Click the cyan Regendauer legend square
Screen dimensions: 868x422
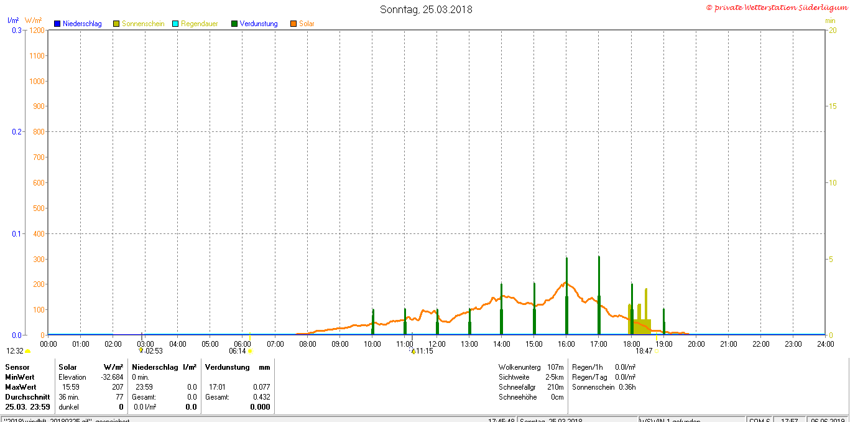point(175,24)
